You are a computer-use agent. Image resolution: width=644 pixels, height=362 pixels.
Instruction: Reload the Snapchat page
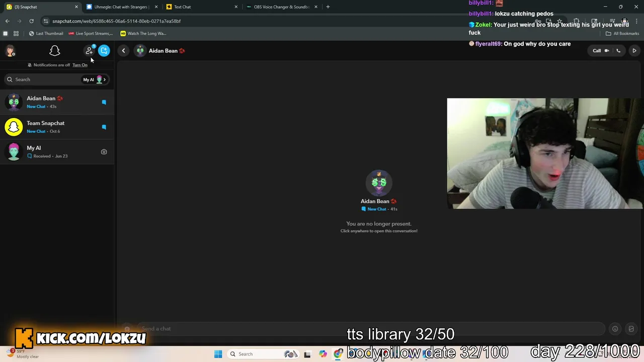[31, 21]
